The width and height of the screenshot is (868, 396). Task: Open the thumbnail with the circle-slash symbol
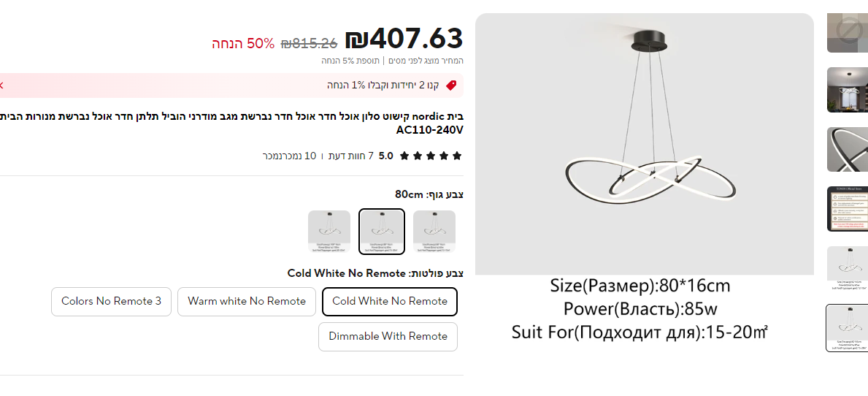[847, 32]
